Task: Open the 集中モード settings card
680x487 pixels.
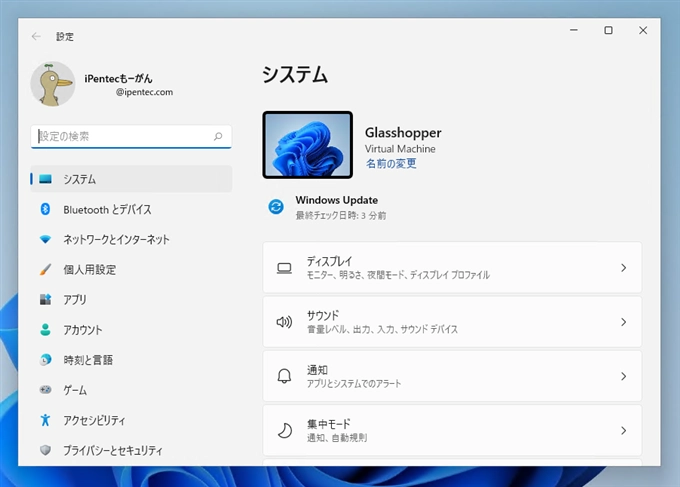Action: [x=452, y=430]
